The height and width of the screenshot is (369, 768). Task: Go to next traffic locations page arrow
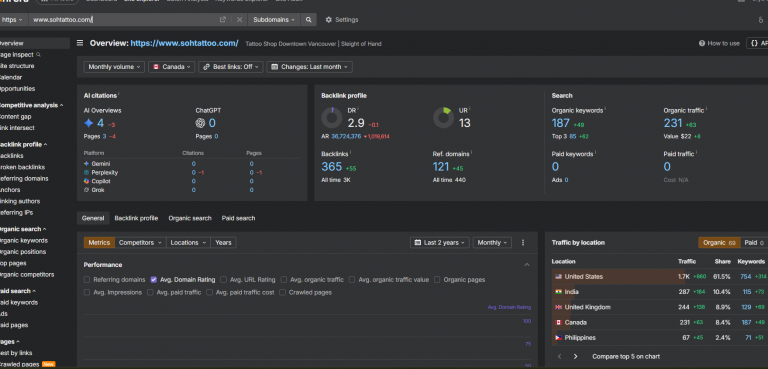pos(576,356)
